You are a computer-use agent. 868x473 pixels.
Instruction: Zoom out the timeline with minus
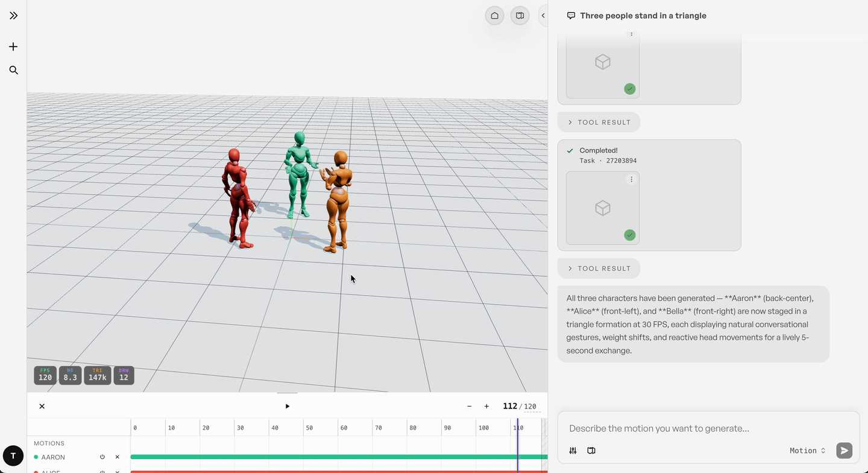click(469, 406)
